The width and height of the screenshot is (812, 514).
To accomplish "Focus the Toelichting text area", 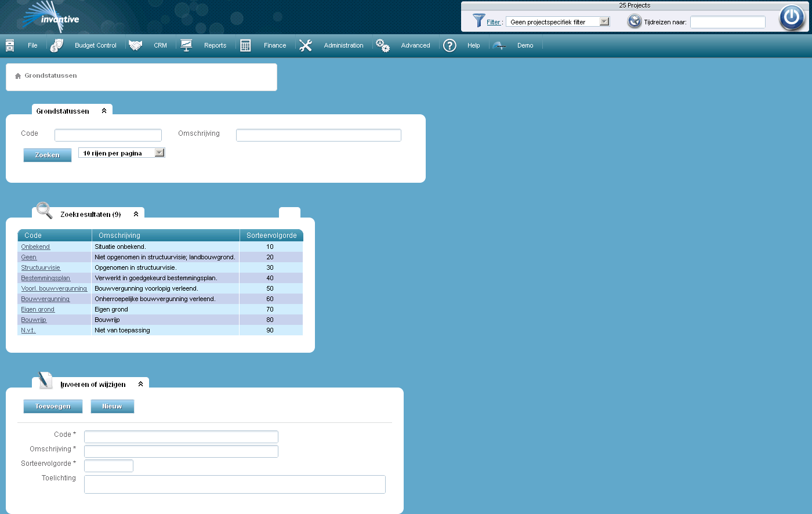I will click(235, 484).
